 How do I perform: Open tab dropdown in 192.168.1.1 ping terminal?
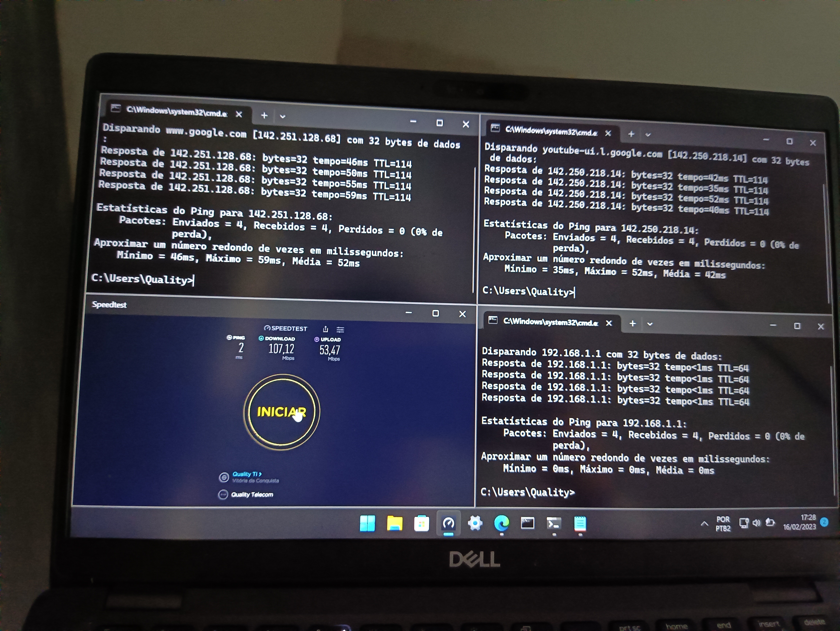[650, 324]
